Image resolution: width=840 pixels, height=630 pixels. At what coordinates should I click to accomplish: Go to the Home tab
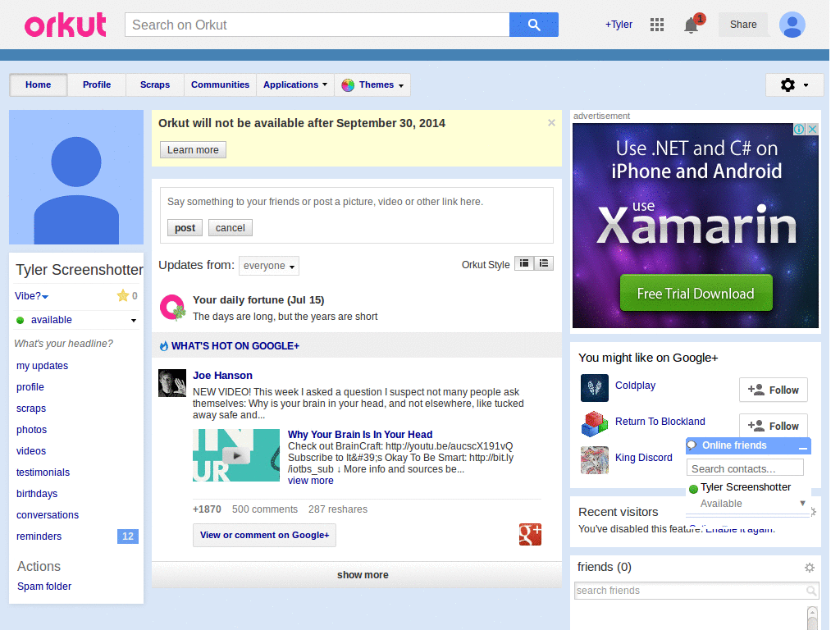(x=38, y=84)
